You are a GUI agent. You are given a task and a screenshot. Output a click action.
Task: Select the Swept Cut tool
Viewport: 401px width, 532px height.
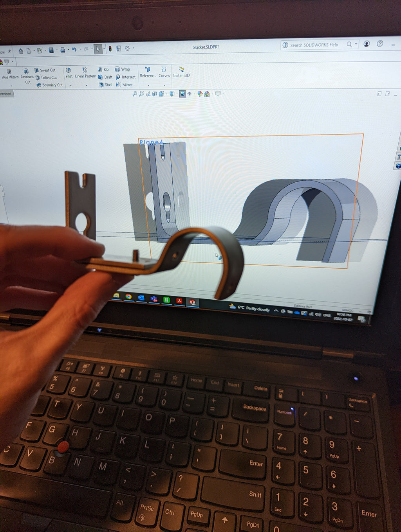[45, 70]
